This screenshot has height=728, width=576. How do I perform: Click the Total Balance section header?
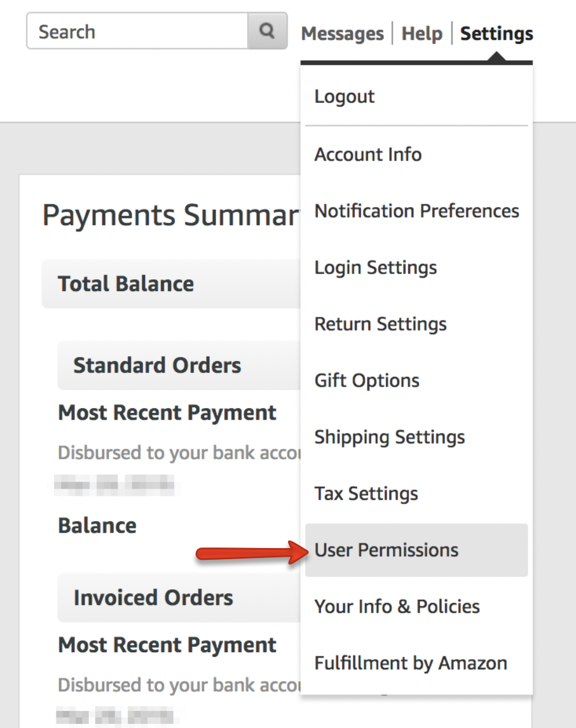(x=171, y=283)
